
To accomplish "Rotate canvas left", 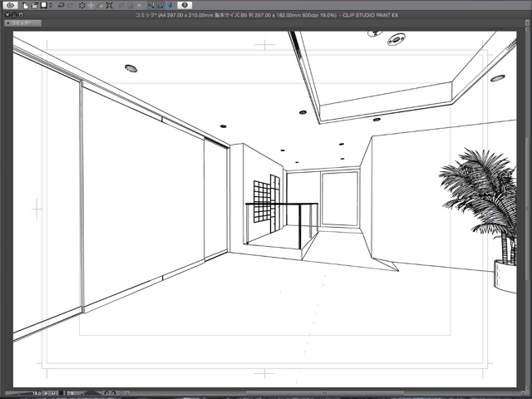I will tap(106, 393).
